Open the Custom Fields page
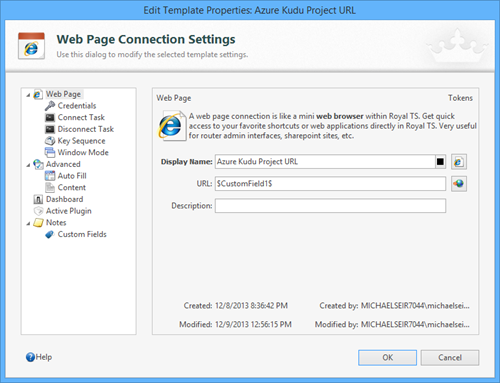Viewport: 500px width, 383px height. point(82,234)
